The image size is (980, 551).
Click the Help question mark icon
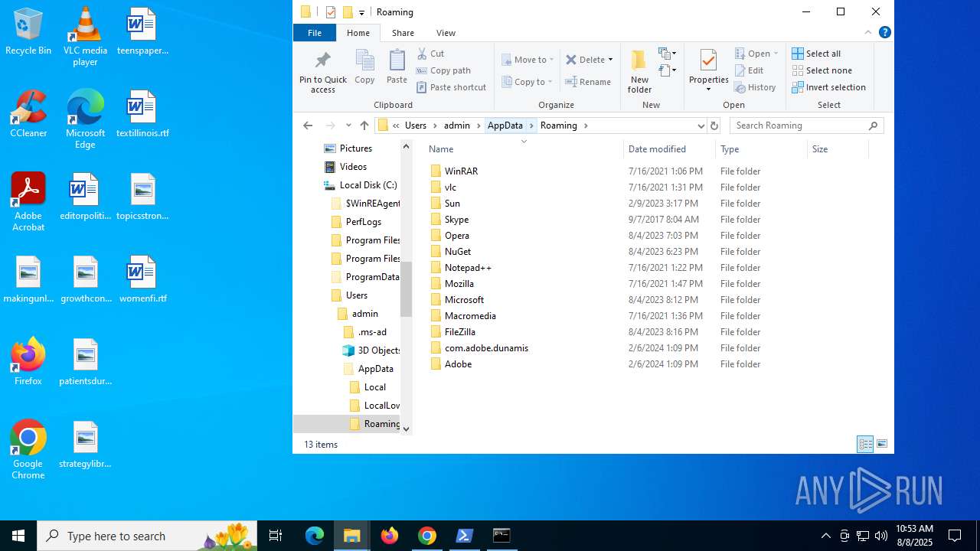[885, 32]
